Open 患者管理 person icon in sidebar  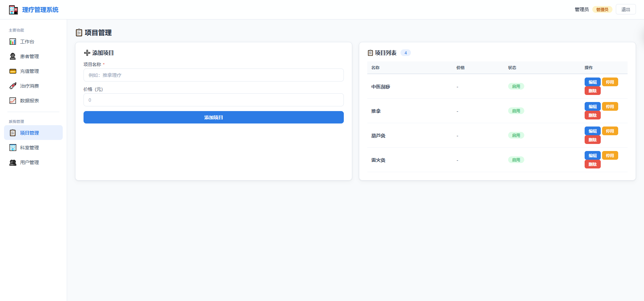13,56
